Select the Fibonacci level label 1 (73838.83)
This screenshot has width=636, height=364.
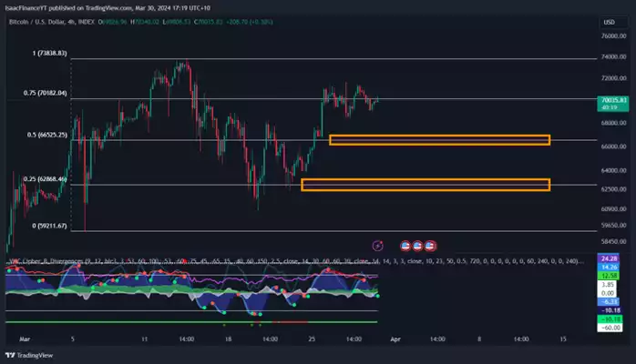click(49, 53)
